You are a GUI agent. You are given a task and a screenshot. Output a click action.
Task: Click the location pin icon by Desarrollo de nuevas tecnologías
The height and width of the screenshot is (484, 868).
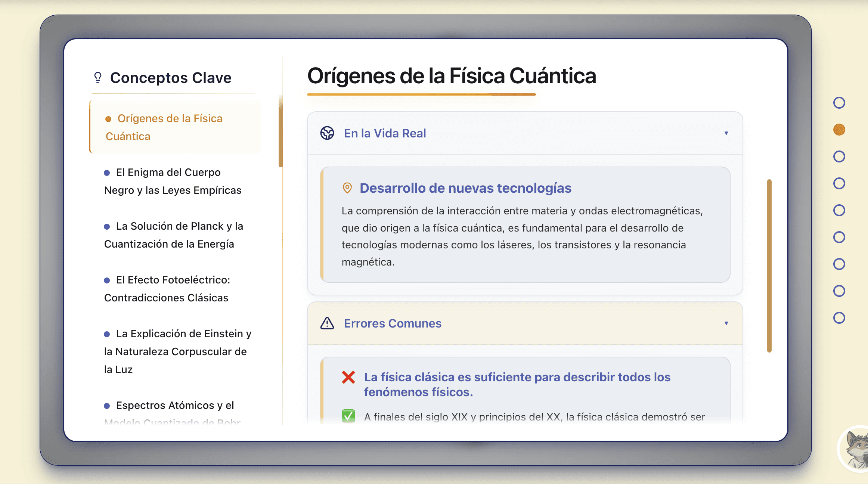click(347, 188)
